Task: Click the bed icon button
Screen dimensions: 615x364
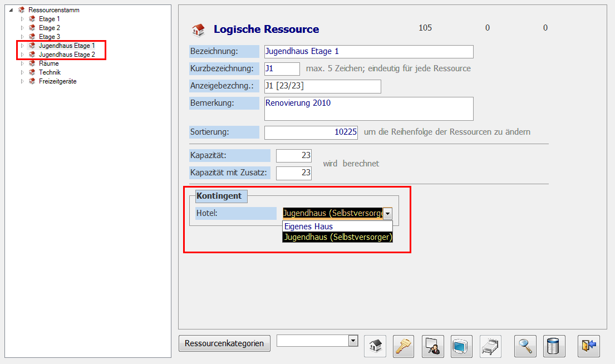Action: 491,346
